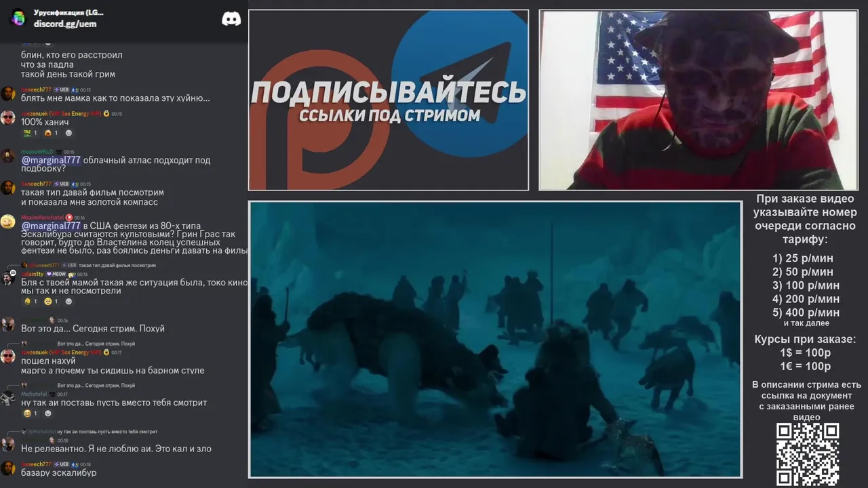868x488 pixels.
Task: Open the avatar beside 'Не релевантно. Я не люблю аи'
Action: 7,444
